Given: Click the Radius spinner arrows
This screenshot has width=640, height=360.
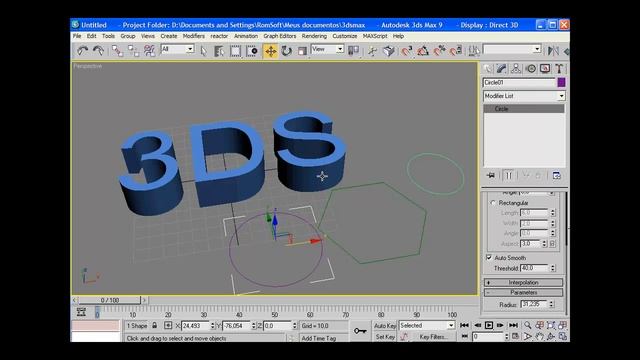Looking at the screenshot, I should coord(551,304).
